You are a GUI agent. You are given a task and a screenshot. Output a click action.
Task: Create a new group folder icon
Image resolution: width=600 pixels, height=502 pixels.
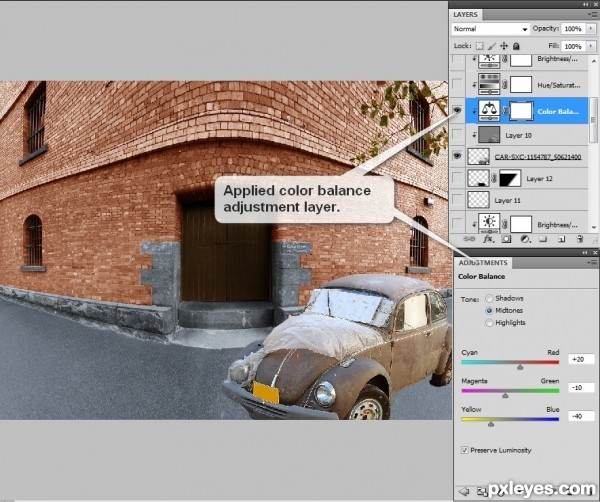tap(543, 240)
